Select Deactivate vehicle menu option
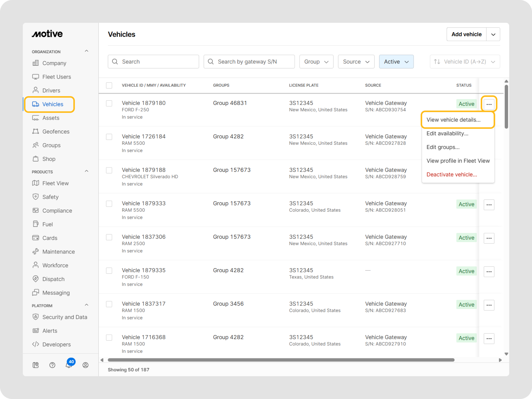Screen dimensions: 532x399 [x=451, y=175]
